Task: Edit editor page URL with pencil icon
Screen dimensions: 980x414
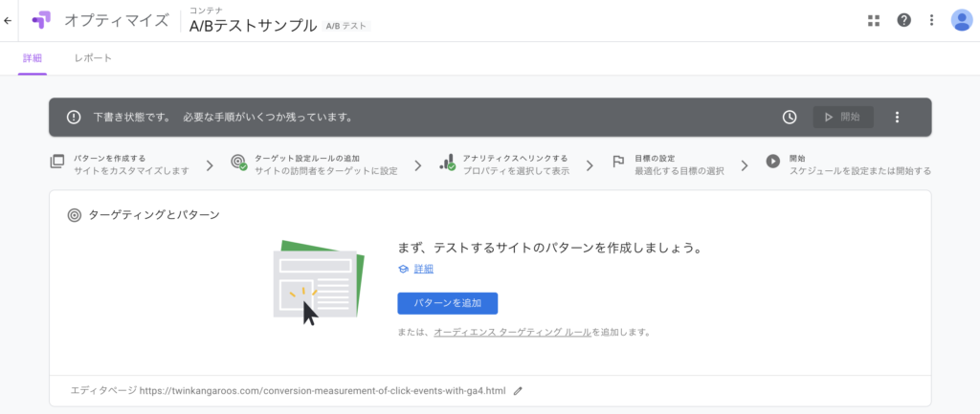Action: 518,391
